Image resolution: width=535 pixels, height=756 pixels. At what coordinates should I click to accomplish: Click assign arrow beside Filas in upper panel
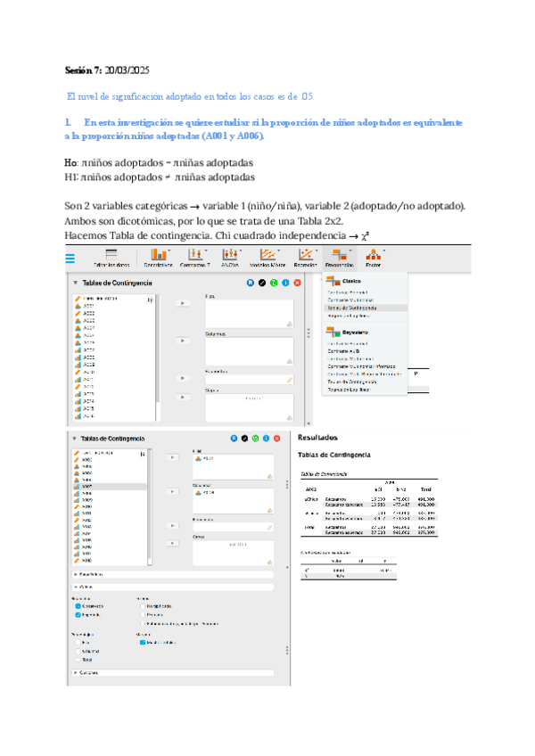pyautogui.click(x=183, y=303)
